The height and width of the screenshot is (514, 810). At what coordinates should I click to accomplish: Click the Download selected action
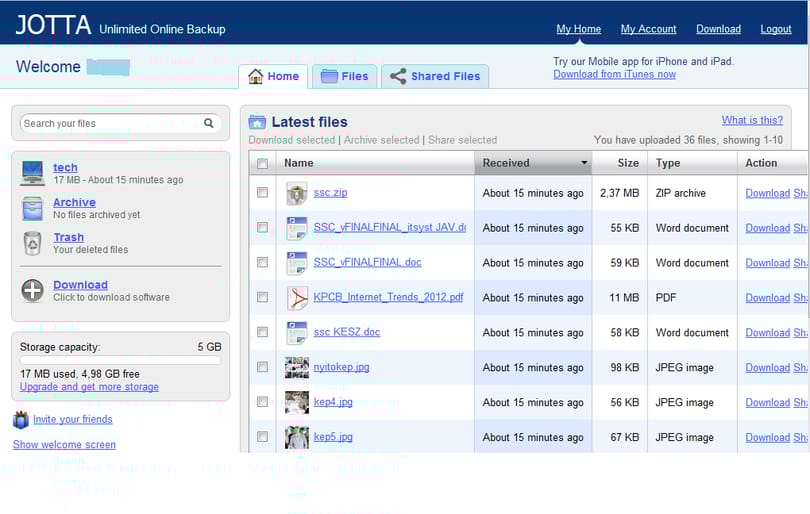292,140
